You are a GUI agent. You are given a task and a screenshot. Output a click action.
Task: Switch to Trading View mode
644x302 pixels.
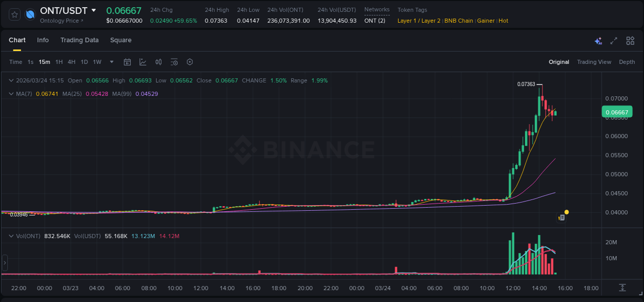click(594, 62)
